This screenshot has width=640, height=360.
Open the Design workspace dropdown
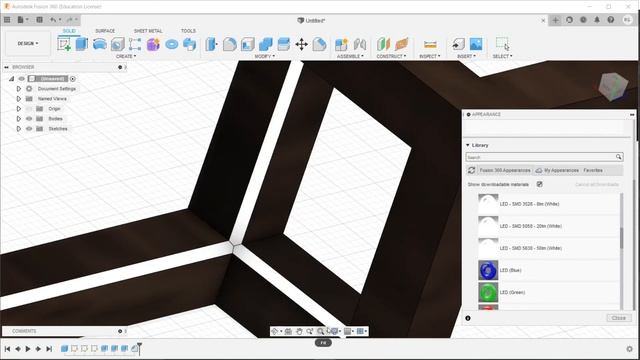(x=28, y=43)
